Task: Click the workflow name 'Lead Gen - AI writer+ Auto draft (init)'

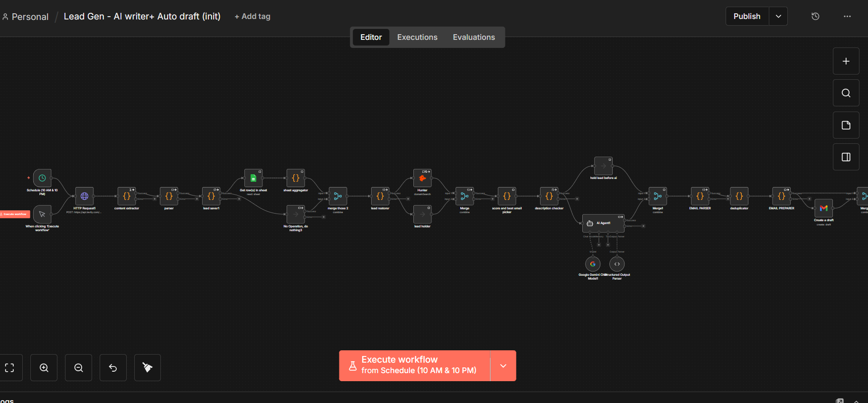Action: (x=142, y=16)
